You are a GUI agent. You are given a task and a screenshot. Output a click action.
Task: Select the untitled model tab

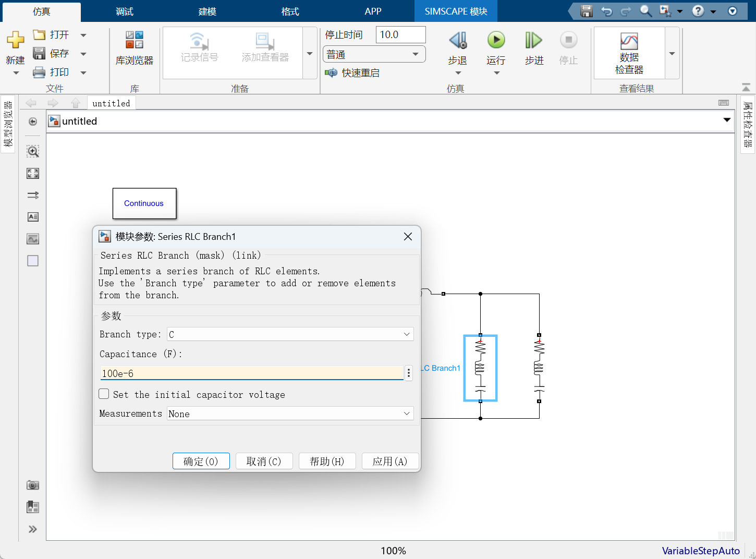point(112,103)
